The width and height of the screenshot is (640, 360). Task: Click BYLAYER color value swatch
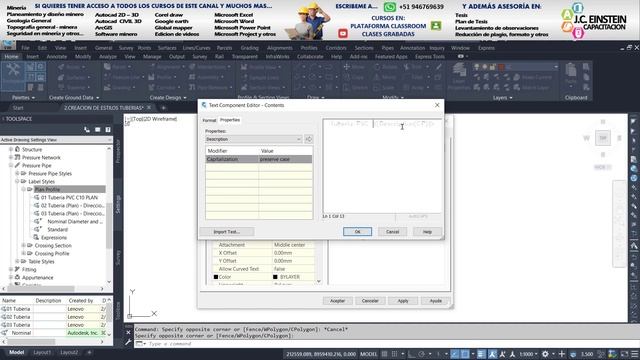[x=275, y=277]
